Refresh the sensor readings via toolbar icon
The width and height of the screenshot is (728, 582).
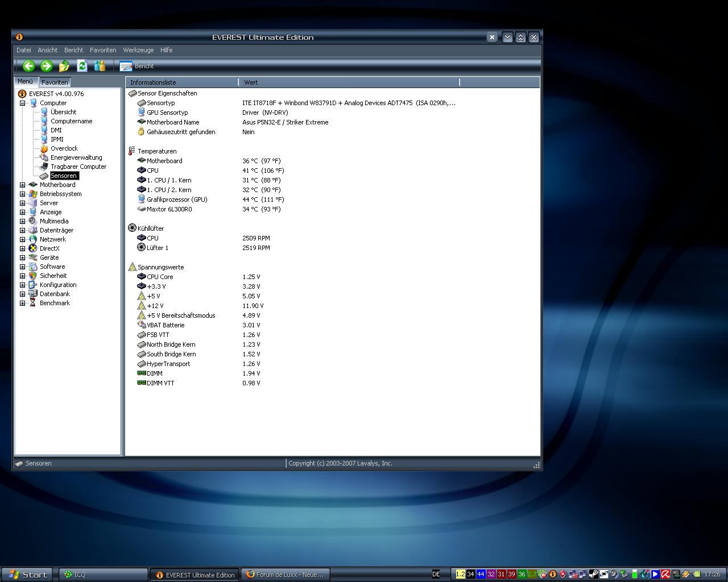pyautogui.click(x=82, y=66)
